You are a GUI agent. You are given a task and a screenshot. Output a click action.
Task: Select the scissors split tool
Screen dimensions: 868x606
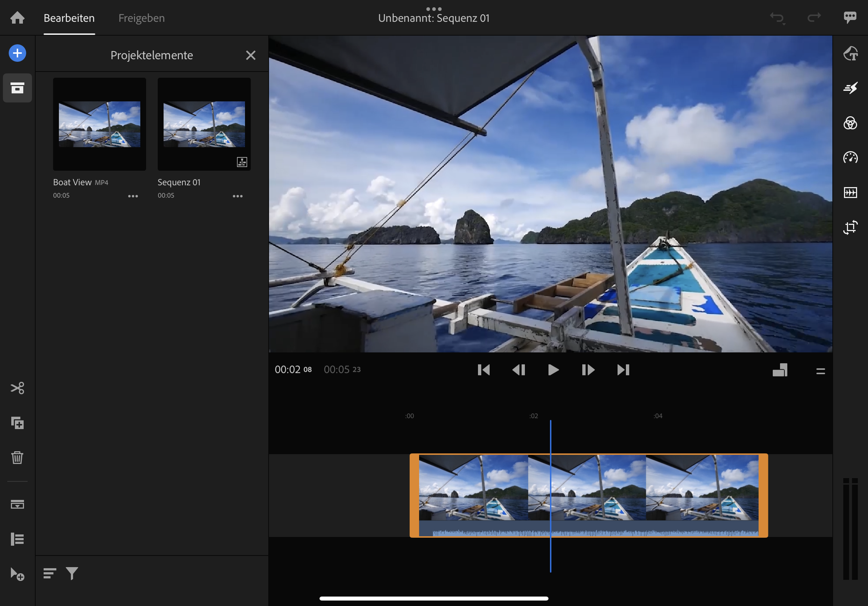(17, 388)
